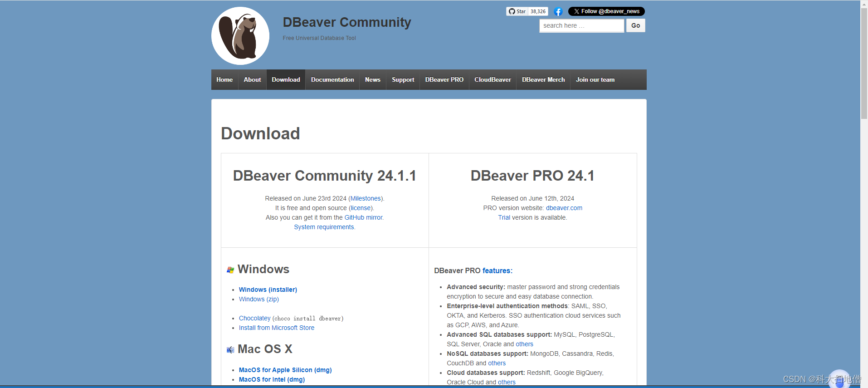Open the GitHub mirror link
Screen dimensions: 868x388
point(363,217)
